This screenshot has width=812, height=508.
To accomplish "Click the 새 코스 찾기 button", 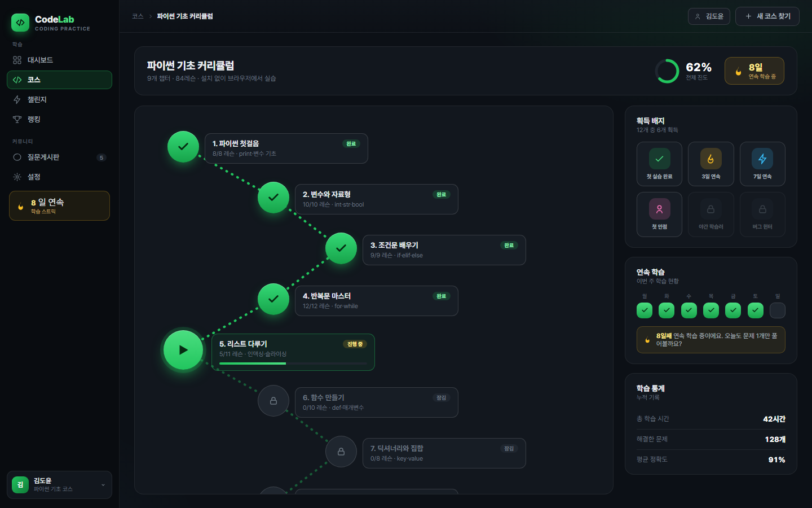I will click(x=767, y=16).
